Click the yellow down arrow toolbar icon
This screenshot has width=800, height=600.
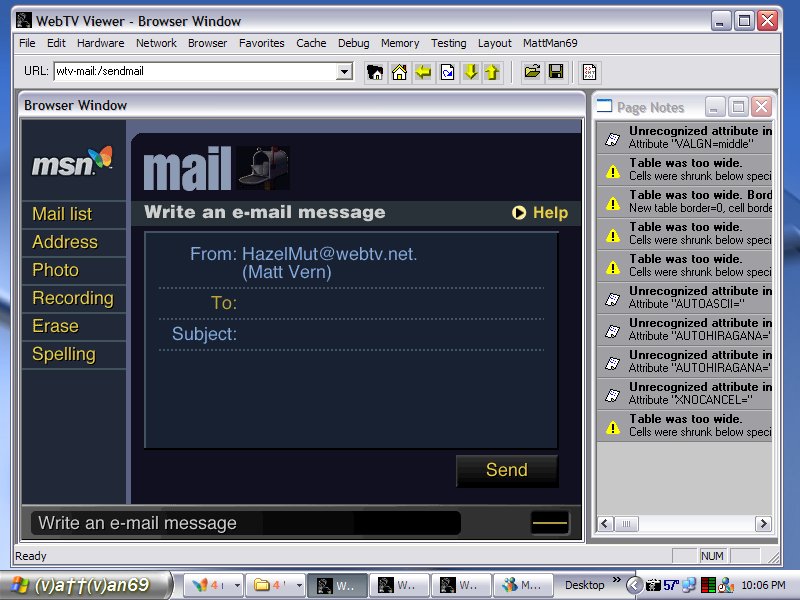(x=471, y=72)
